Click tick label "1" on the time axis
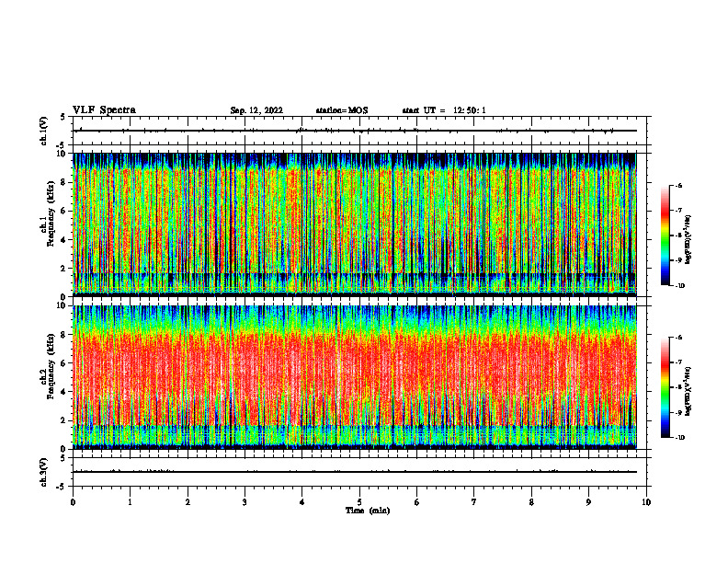 [130, 502]
